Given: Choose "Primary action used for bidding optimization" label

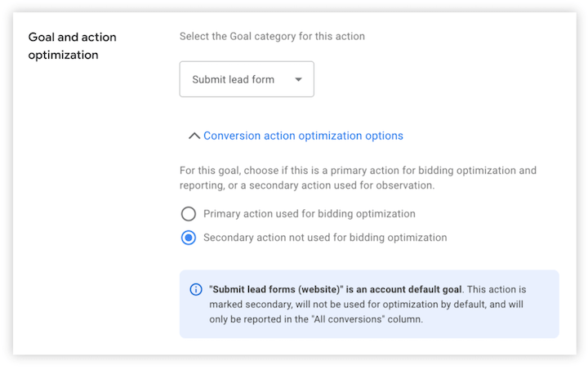Looking at the screenshot, I should click(309, 214).
